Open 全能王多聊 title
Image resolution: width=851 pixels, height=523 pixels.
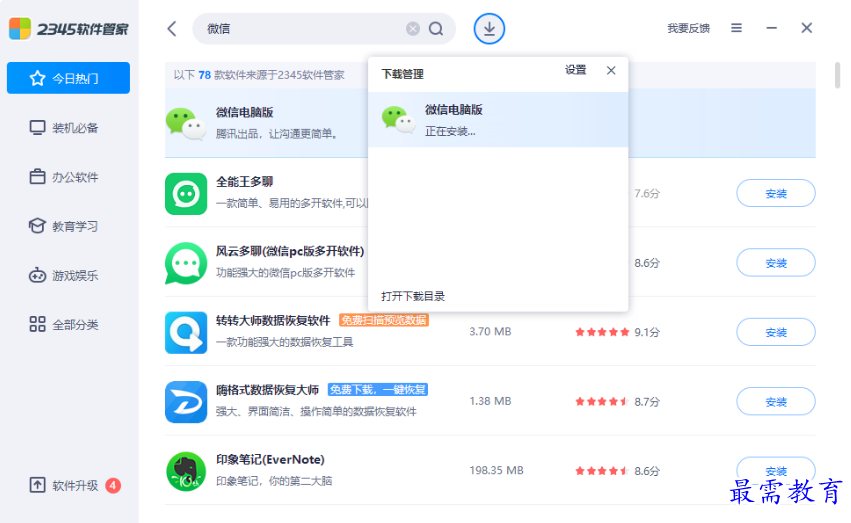[244, 182]
